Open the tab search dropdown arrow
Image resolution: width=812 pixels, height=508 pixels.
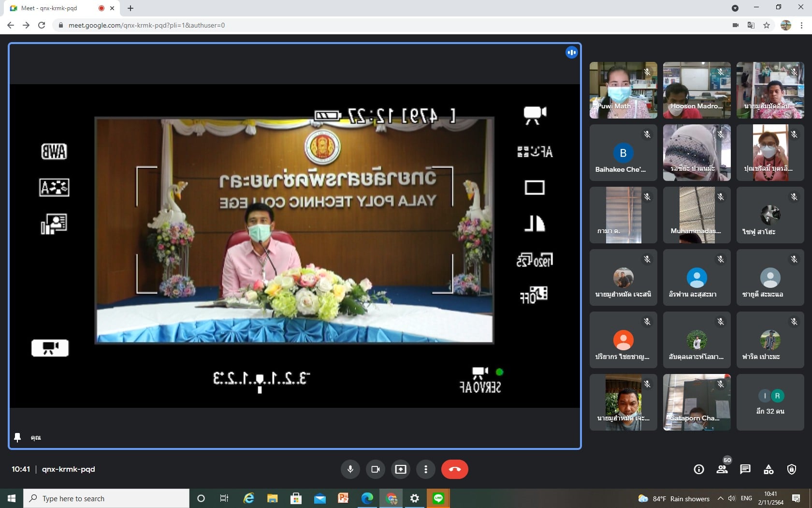(x=735, y=8)
